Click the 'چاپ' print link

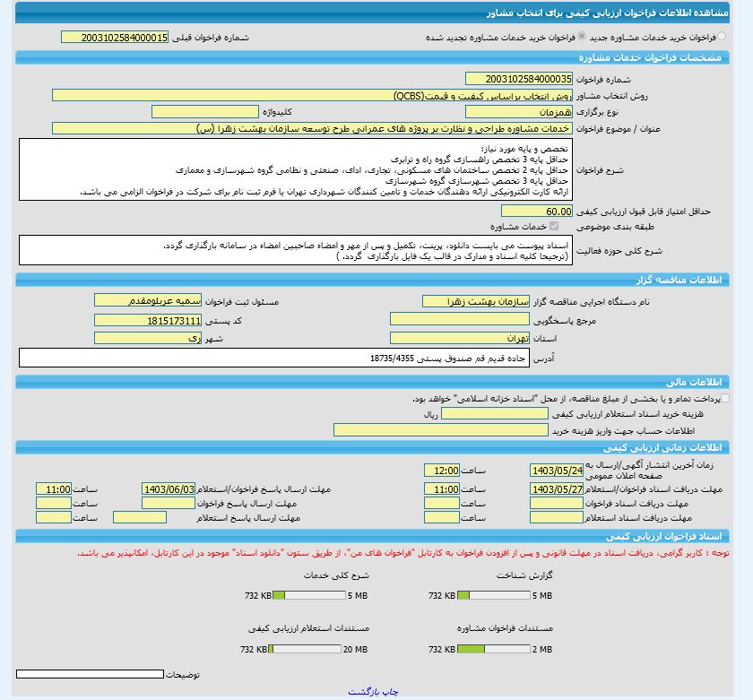[390, 692]
